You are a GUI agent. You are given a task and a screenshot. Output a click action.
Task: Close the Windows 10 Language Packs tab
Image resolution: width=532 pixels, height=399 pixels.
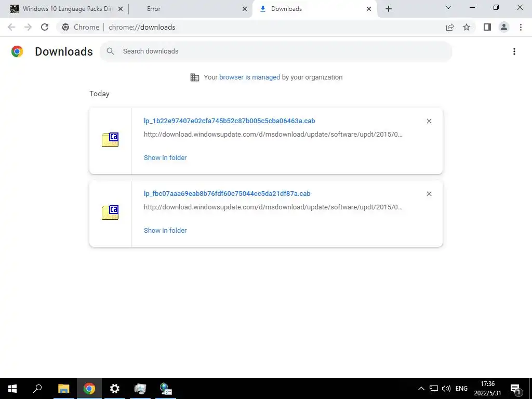120,9
